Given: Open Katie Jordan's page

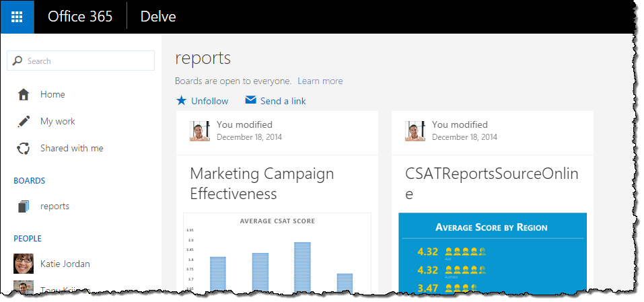Looking at the screenshot, I should point(65,264).
